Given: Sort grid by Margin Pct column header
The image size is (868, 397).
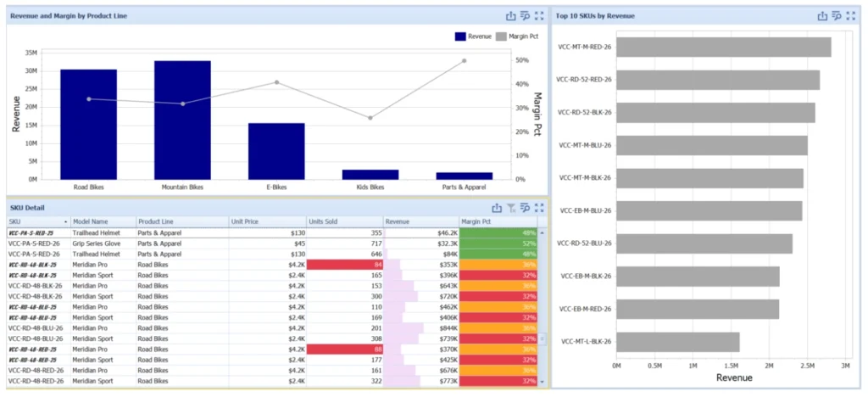Looking at the screenshot, I should click(498, 222).
